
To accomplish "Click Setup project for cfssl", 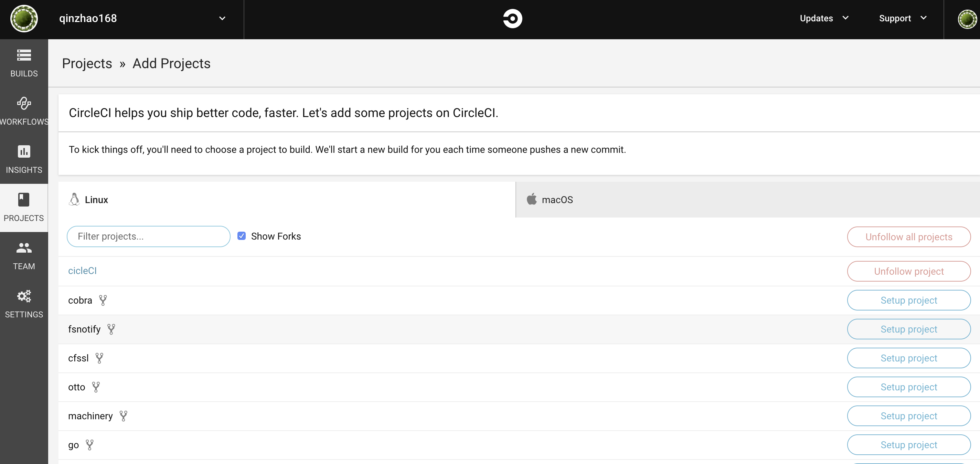I will (908, 358).
